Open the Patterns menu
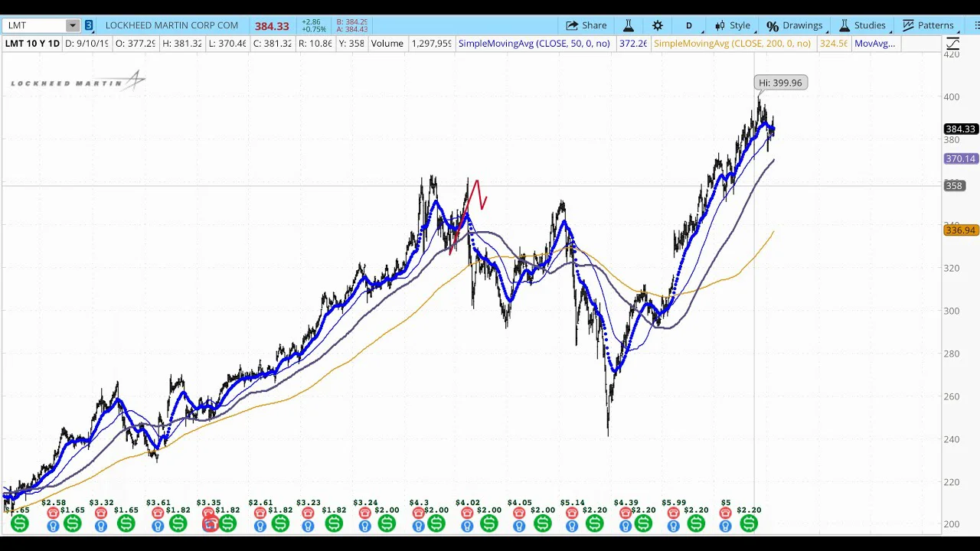Image resolution: width=980 pixels, height=551 pixels. (x=927, y=25)
